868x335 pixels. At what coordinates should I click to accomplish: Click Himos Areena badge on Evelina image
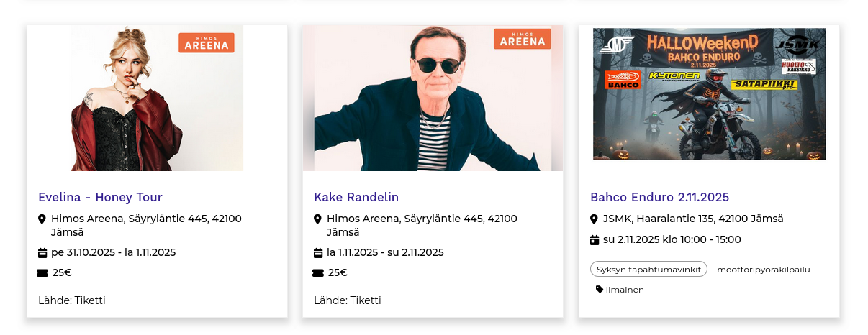coord(207,42)
